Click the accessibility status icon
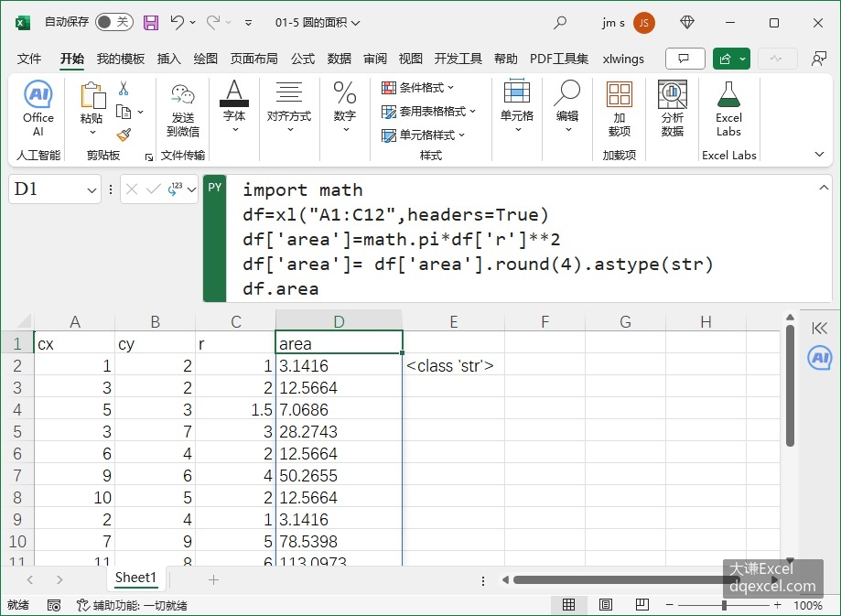The width and height of the screenshot is (841, 616). (82, 605)
